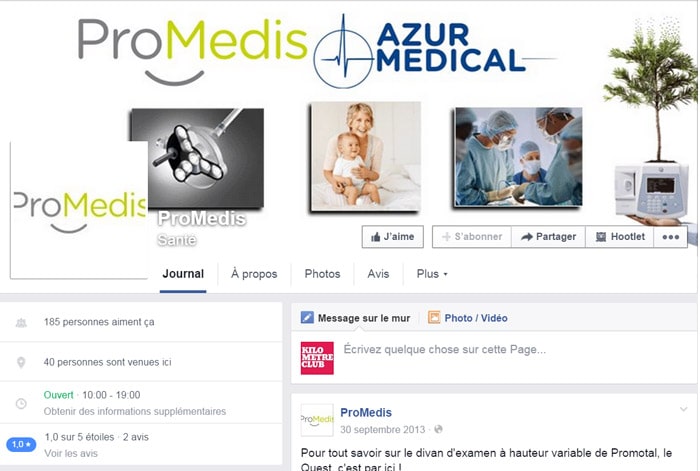
Task: Click the globe public visibility icon
Action: coord(438,429)
